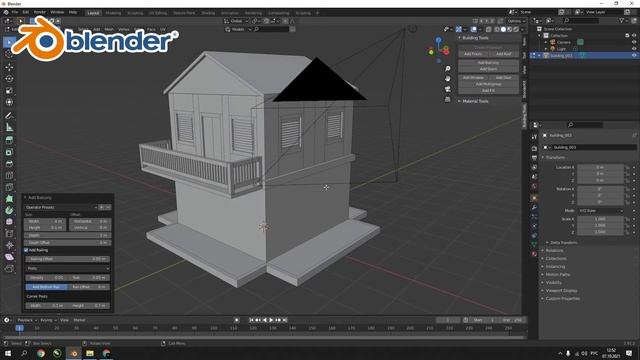Open the Modifier wrench properties tab
This screenshot has height=360, width=640.
coord(534,207)
